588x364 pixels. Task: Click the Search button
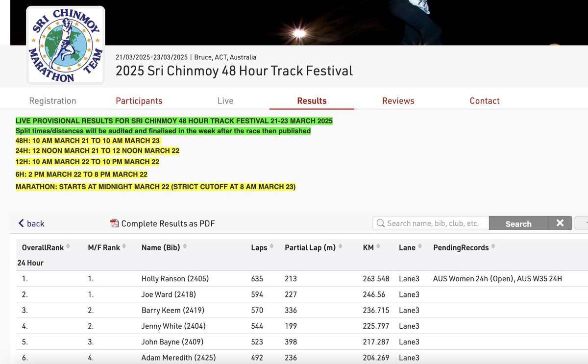(518, 223)
